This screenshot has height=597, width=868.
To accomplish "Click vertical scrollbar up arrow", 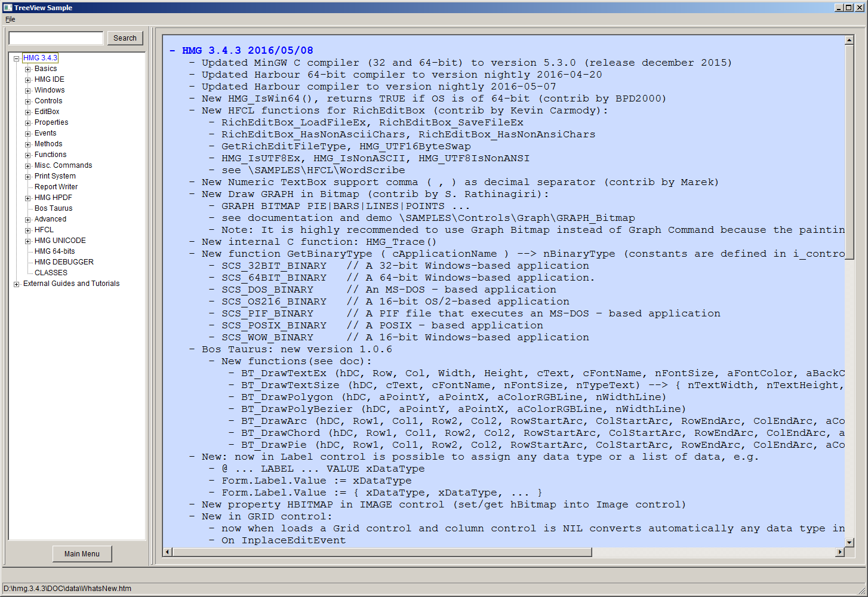I will point(849,40).
